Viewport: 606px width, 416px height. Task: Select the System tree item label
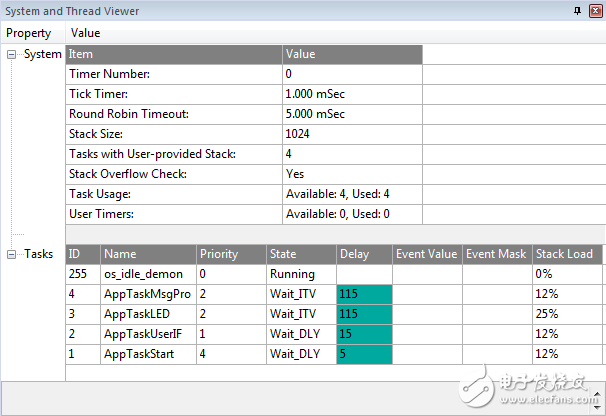[x=43, y=54]
